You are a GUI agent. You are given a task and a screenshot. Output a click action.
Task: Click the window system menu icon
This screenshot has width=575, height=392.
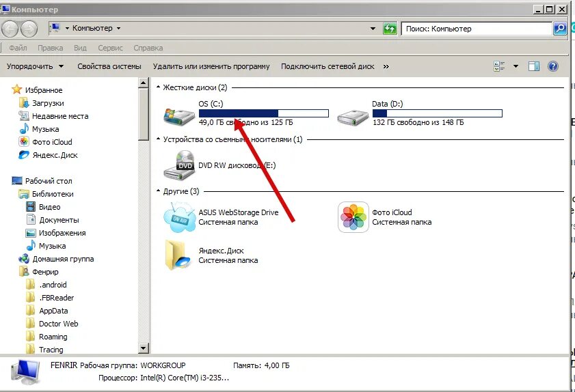coord(5,9)
